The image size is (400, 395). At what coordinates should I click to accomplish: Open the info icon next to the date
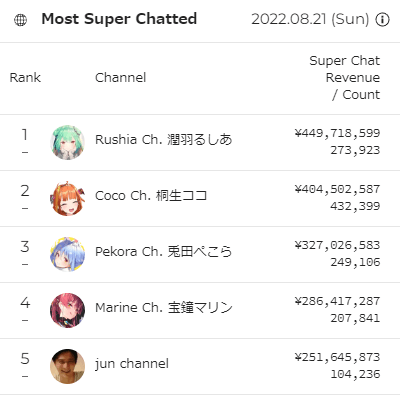pos(382,19)
